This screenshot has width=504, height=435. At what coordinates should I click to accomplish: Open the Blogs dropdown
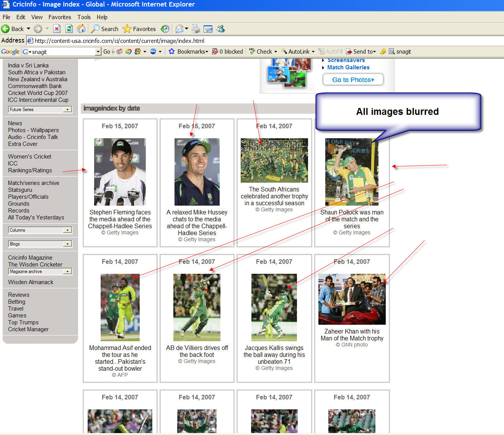(x=40, y=244)
